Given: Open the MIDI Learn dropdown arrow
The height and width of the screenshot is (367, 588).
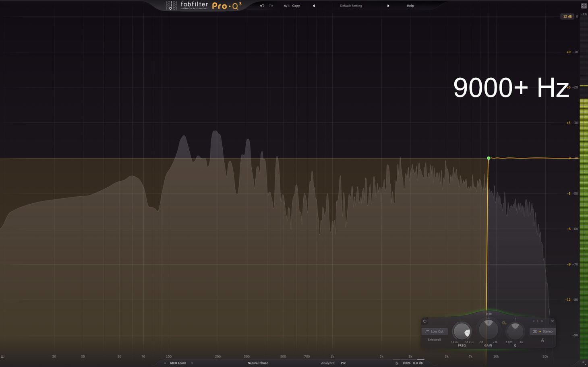Looking at the screenshot, I should [x=192, y=363].
